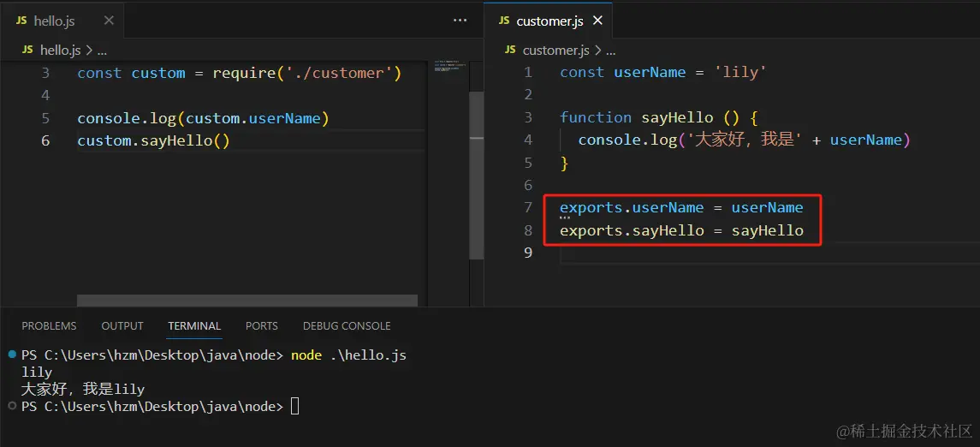Select the hello.js editor tab
This screenshot has height=447, width=980.
62,21
